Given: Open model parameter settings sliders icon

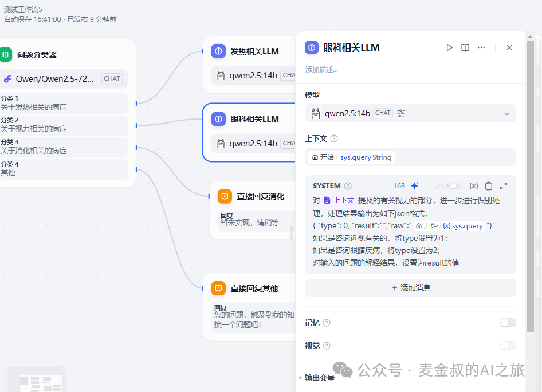Looking at the screenshot, I should click(x=401, y=113).
